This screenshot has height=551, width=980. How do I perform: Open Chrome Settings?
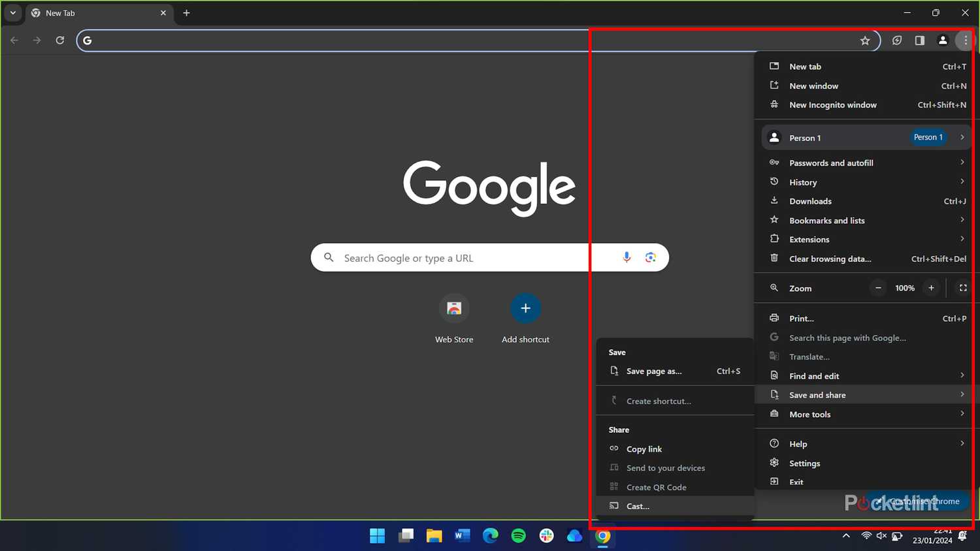click(803, 463)
